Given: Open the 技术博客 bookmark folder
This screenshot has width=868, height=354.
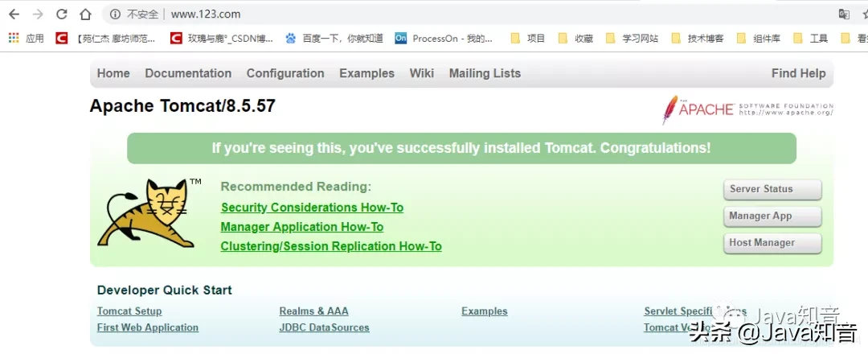Looking at the screenshot, I should click(698, 39).
